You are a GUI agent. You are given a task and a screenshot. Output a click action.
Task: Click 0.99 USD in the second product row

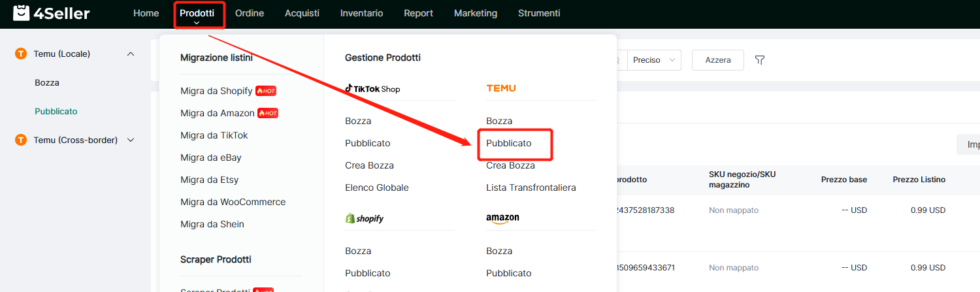point(928,268)
